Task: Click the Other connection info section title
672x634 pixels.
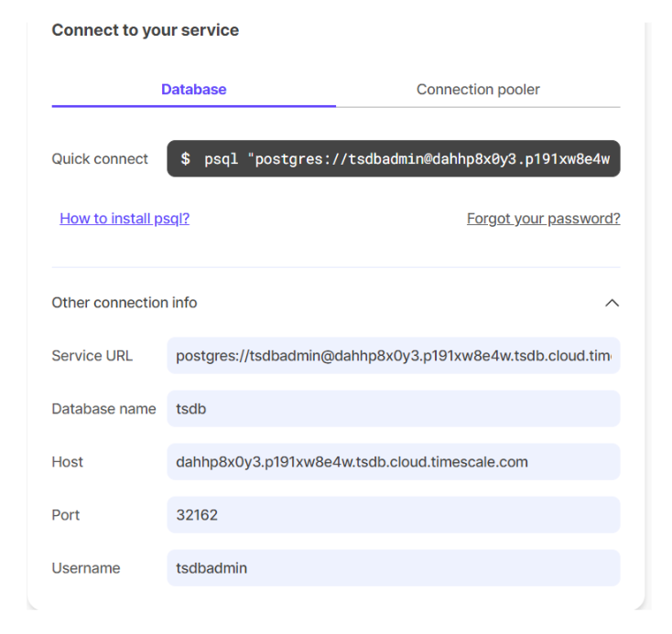Action: click(125, 303)
